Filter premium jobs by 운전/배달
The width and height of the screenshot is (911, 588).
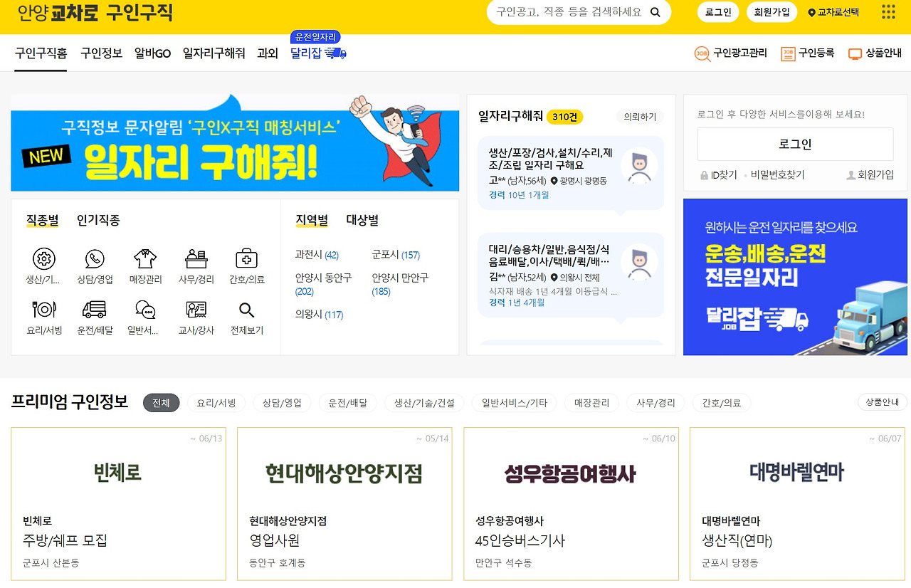click(347, 403)
